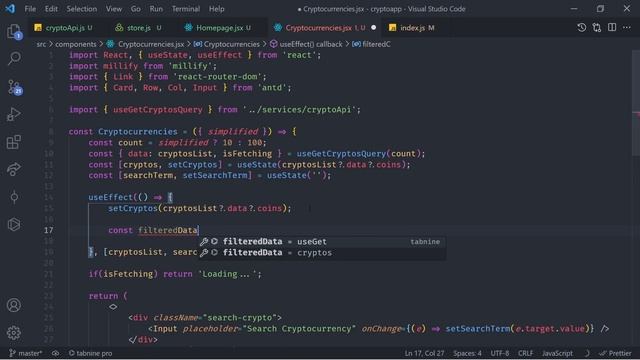The height and width of the screenshot is (360, 640).
Task: Open the Run and Debug view
Action: 14,114
